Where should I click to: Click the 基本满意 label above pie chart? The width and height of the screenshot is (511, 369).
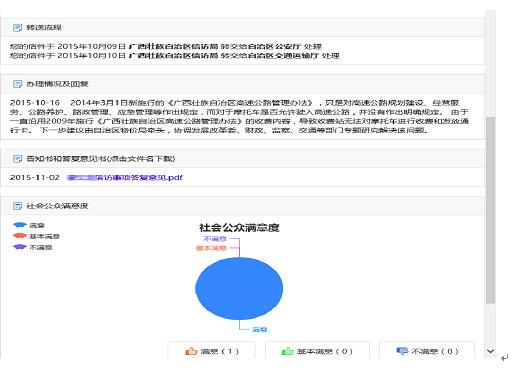(211, 248)
